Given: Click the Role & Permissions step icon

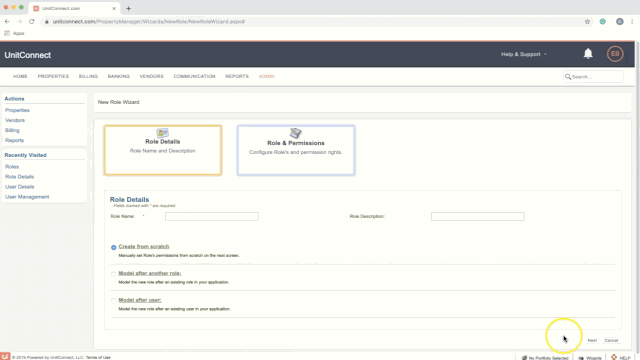Looking at the screenshot, I should (296, 133).
